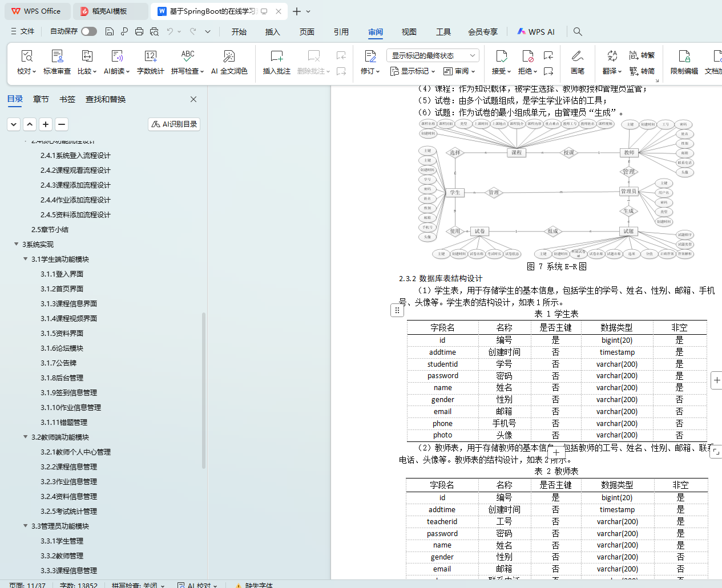722x588 pixels.
Task: Run AI 全文润色 polishing tool
Action: click(229, 62)
